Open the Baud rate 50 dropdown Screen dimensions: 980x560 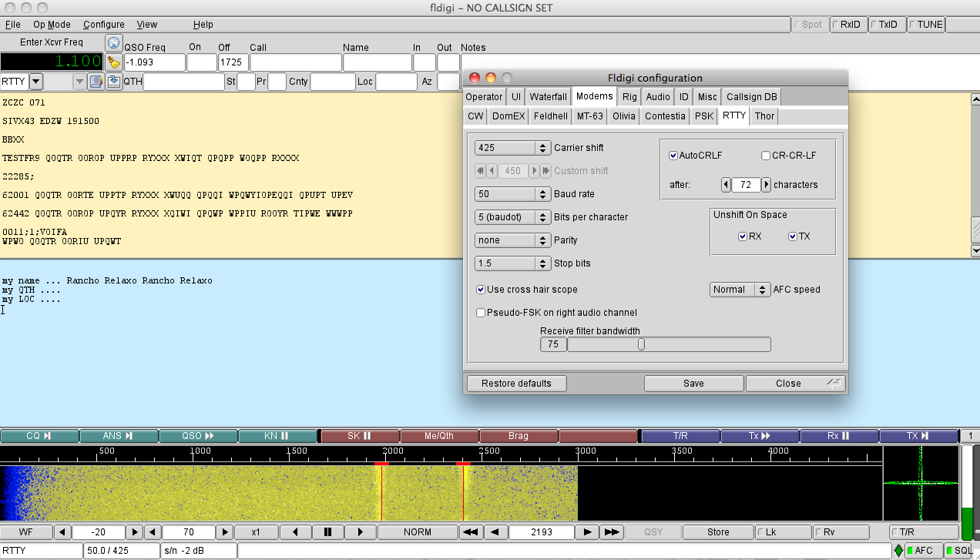[x=513, y=194]
